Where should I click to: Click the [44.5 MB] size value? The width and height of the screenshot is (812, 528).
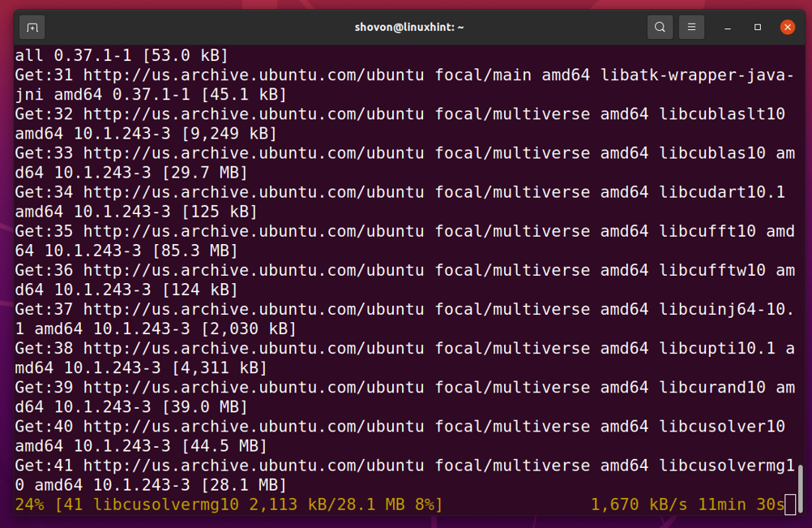[x=224, y=446]
